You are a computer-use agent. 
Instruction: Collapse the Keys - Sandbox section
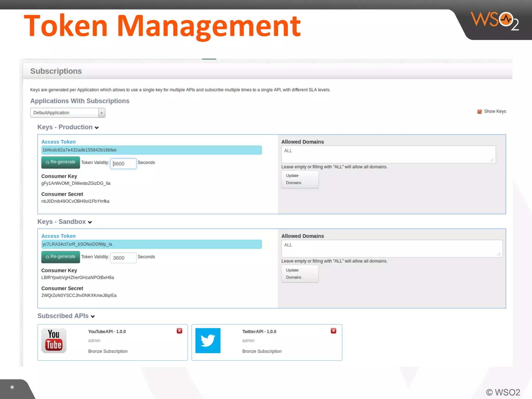(x=90, y=222)
